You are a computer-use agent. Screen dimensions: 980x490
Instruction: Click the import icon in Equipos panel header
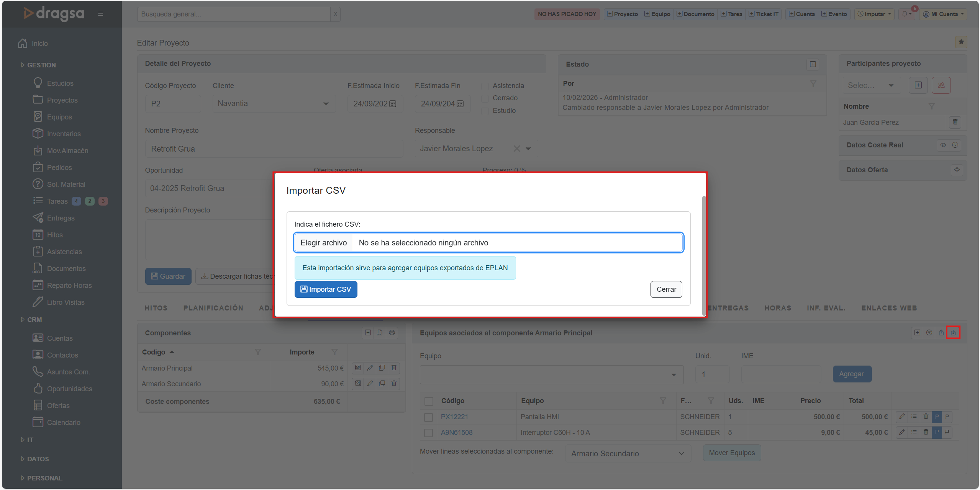point(953,333)
